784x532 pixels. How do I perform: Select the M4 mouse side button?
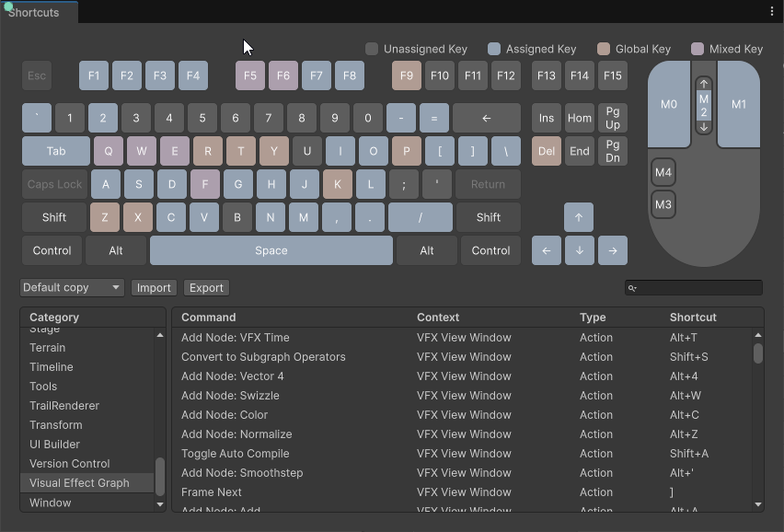663,172
